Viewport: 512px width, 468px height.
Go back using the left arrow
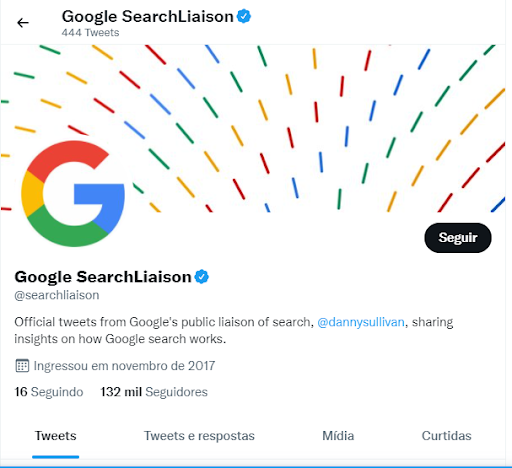23,23
